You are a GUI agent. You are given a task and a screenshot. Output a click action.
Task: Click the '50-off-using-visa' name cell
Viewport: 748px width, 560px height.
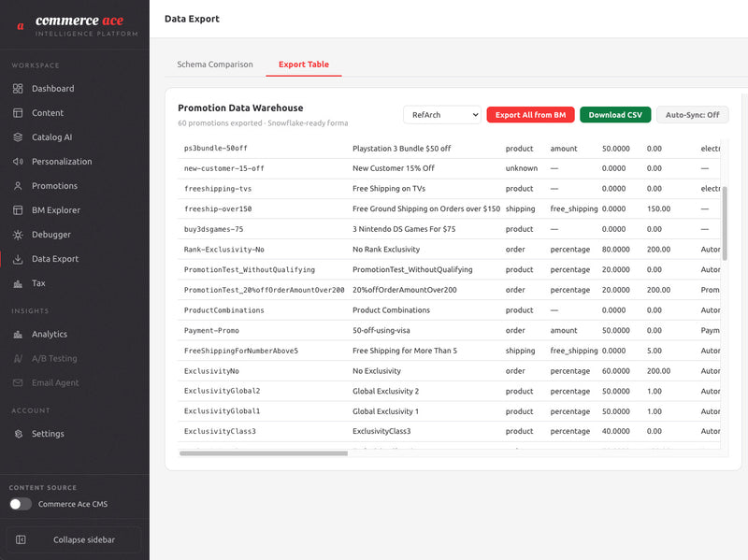381,330
